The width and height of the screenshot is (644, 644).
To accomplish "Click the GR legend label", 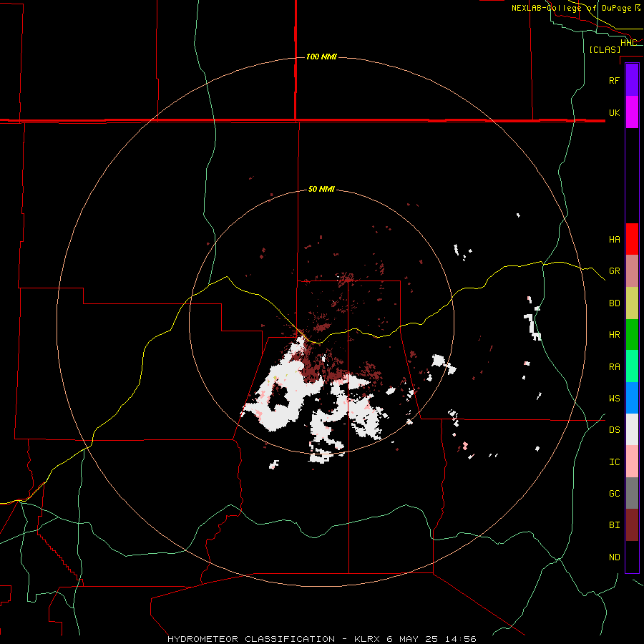I will pos(614,271).
